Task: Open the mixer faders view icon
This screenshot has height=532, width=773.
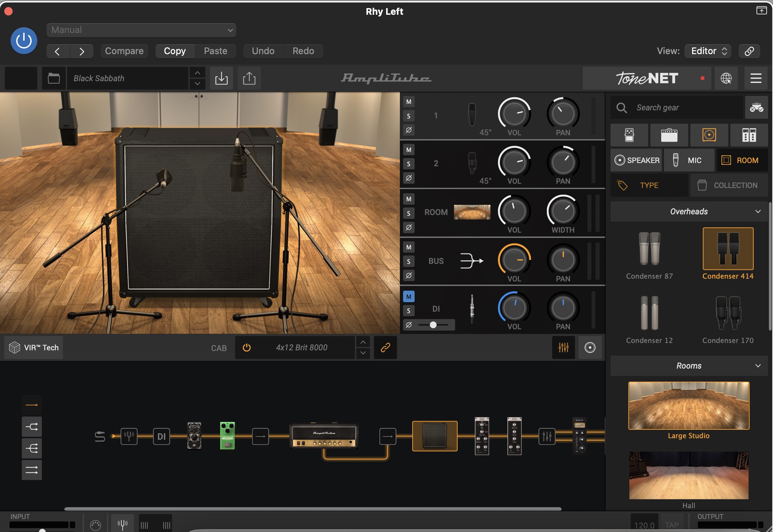Action: (x=563, y=348)
